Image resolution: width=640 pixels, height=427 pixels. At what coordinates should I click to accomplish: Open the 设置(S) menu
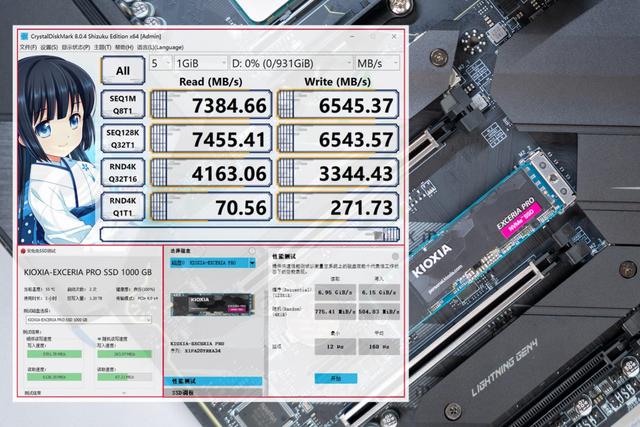click(x=49, y=47)
